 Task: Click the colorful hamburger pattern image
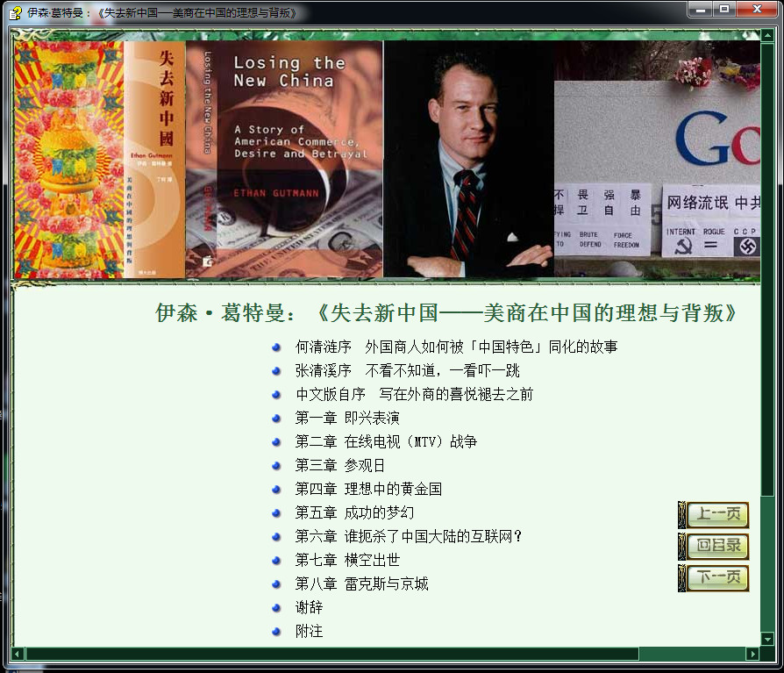pyautogui.click(x=69, y=159)
